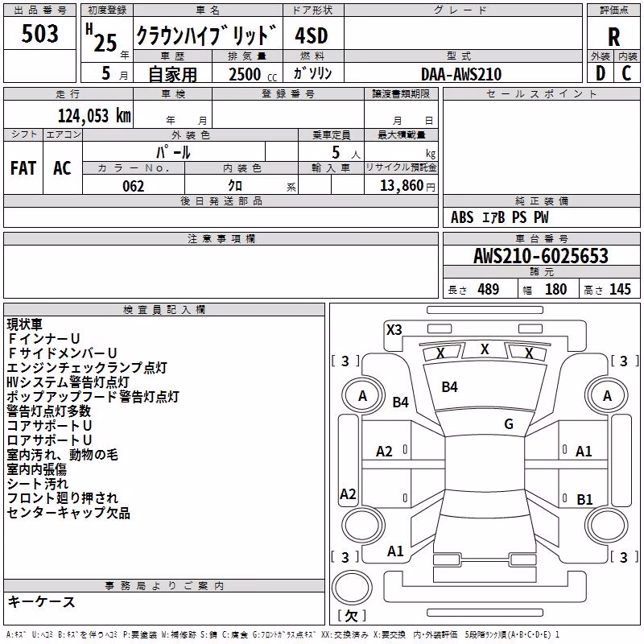The image size is (644, 644).
Task: Select the note ポップアップフード警告灯点灯
Action: (x=93, y=397)
